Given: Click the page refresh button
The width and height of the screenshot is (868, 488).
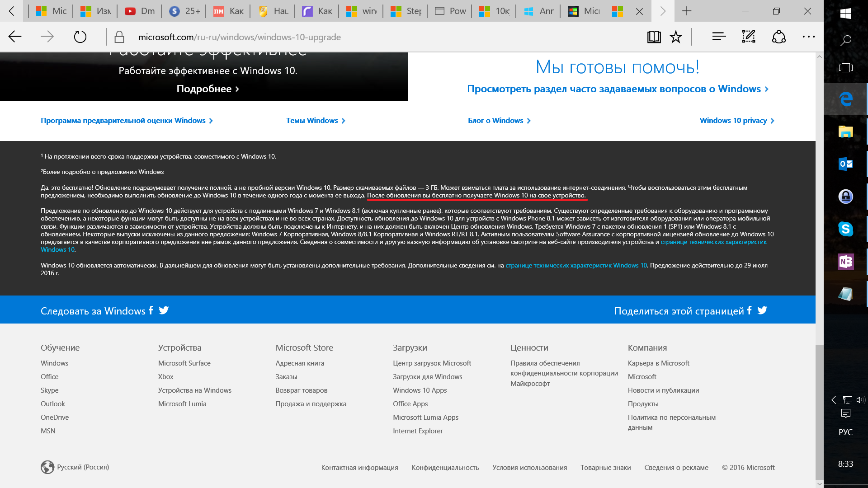Looking at the screenshot, I should 80,37.
